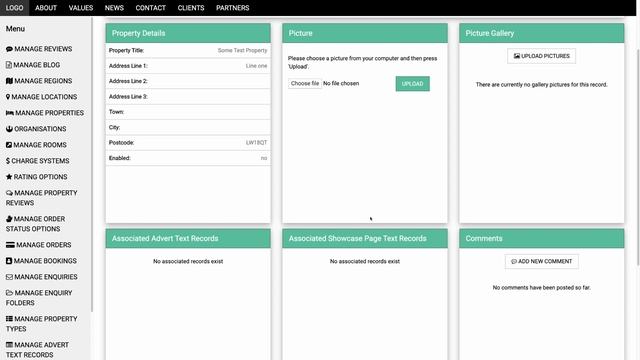Click the star icon beside Rating Options
Viewport: 640px width, 360px height.
pyautogui.click(x=9, y=177)
